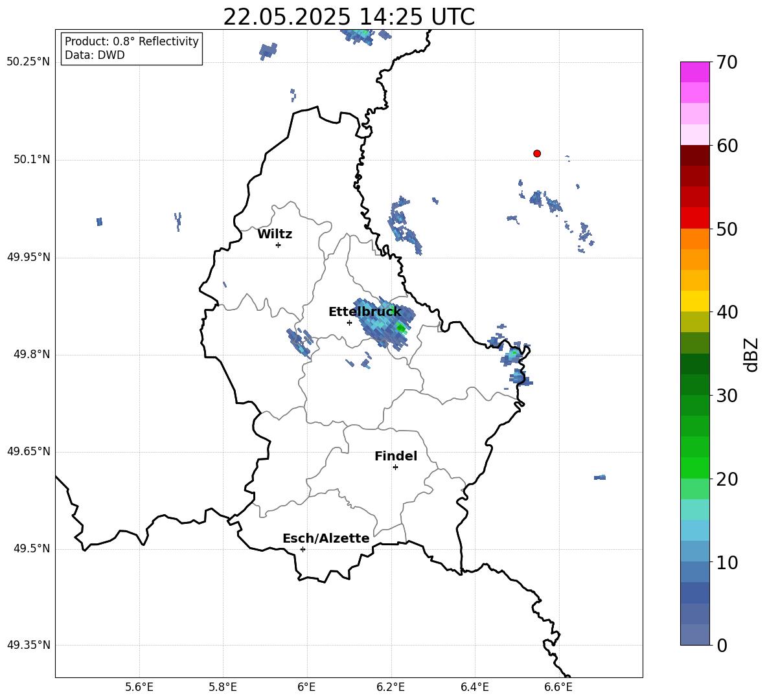This screenshot has height=700, width=767.
Task: Click the title 22.05.2025 14:25 UTC
Action: click(349, 17)
